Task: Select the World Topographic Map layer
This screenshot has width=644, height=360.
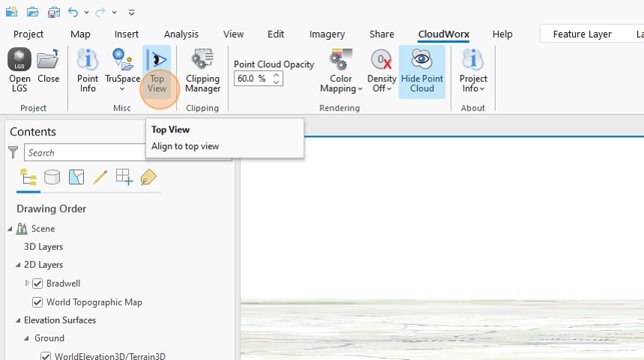Action: point(94,302)
